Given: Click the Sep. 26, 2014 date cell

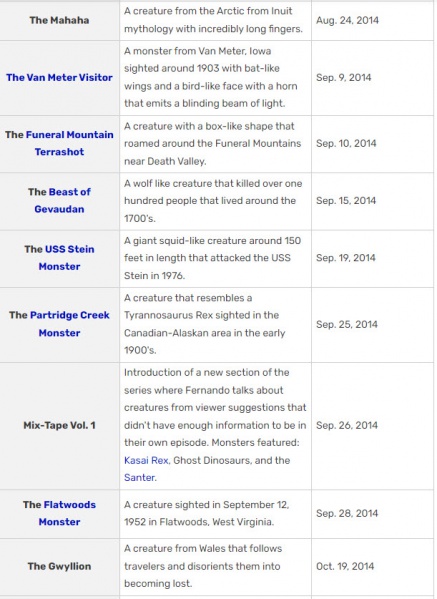Looking at the screenshot, I should click(372, 426).
